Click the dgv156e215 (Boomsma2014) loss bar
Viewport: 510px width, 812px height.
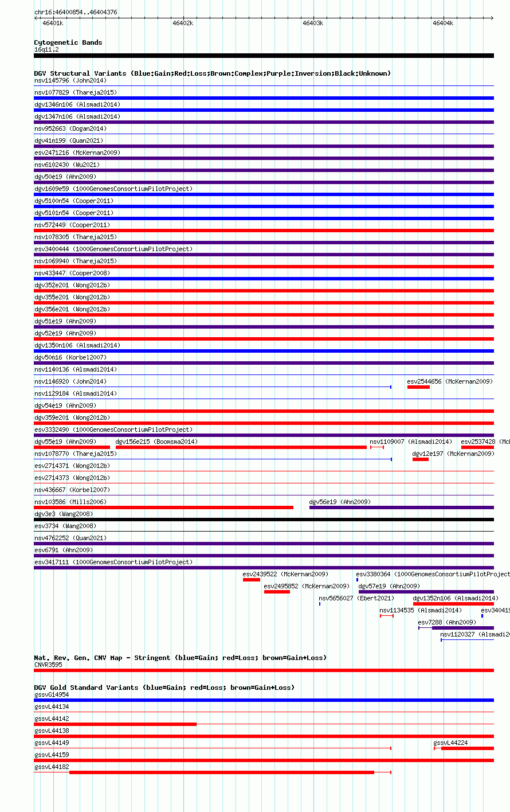[241, 447]
